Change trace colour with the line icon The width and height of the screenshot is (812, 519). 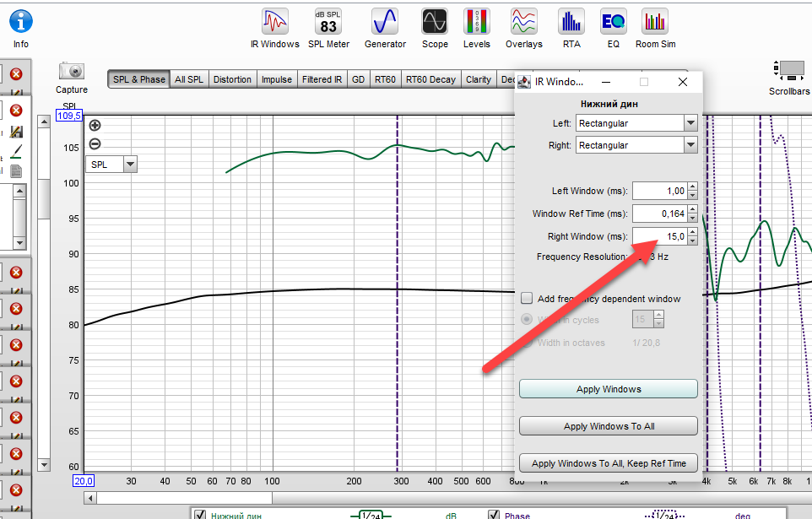click(x=16, y=151)
